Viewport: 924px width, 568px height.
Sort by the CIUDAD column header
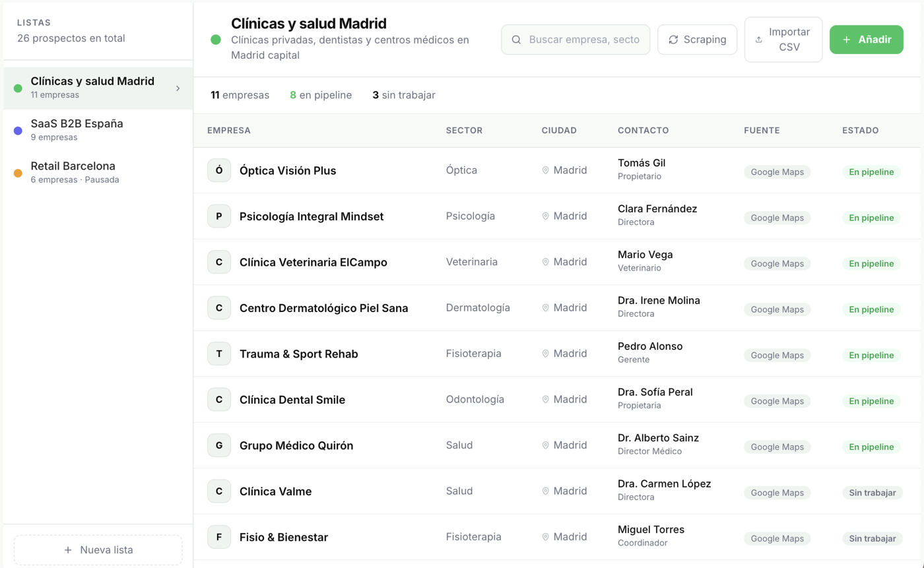click(559, 131)
